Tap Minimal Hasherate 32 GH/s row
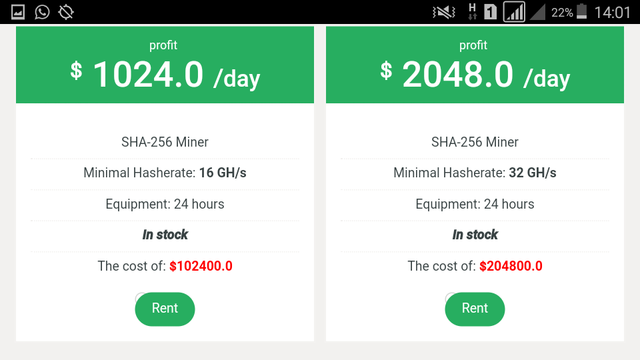This screenshot has width=640, height=360. click(475, 173)
